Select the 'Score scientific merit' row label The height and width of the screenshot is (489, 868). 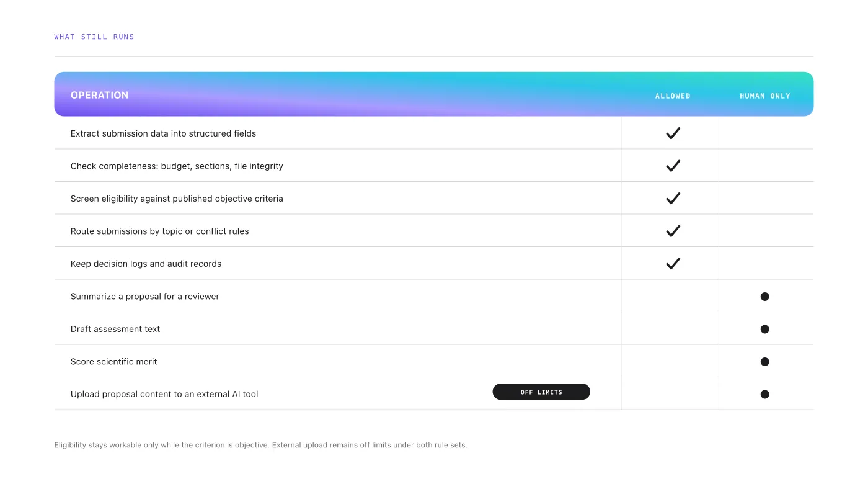coord(114,361)
